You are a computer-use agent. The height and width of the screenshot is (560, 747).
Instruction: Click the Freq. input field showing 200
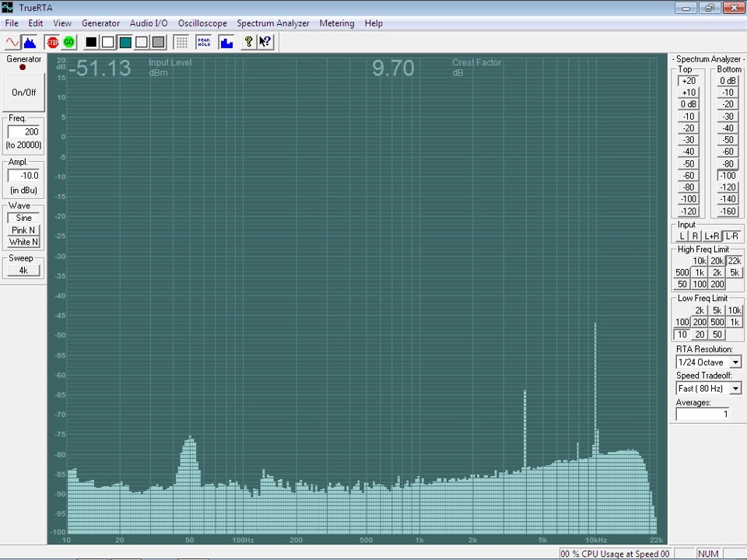point(24,132)
